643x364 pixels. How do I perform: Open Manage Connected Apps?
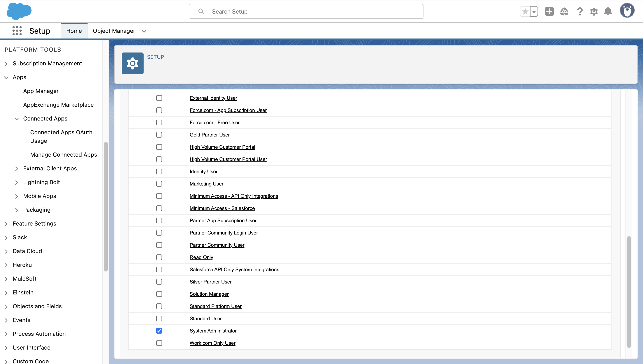pos(63,155)
